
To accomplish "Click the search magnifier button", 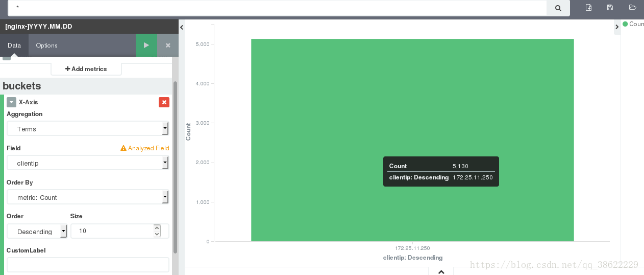I will [558, 8].
